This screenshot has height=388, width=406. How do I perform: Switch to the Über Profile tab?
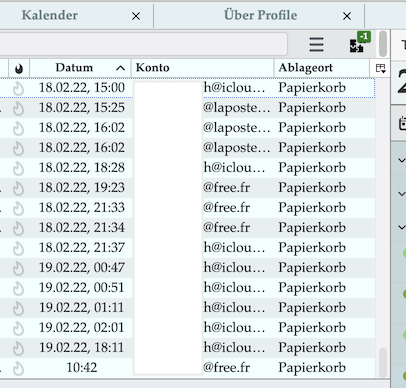tap(260, 15)
